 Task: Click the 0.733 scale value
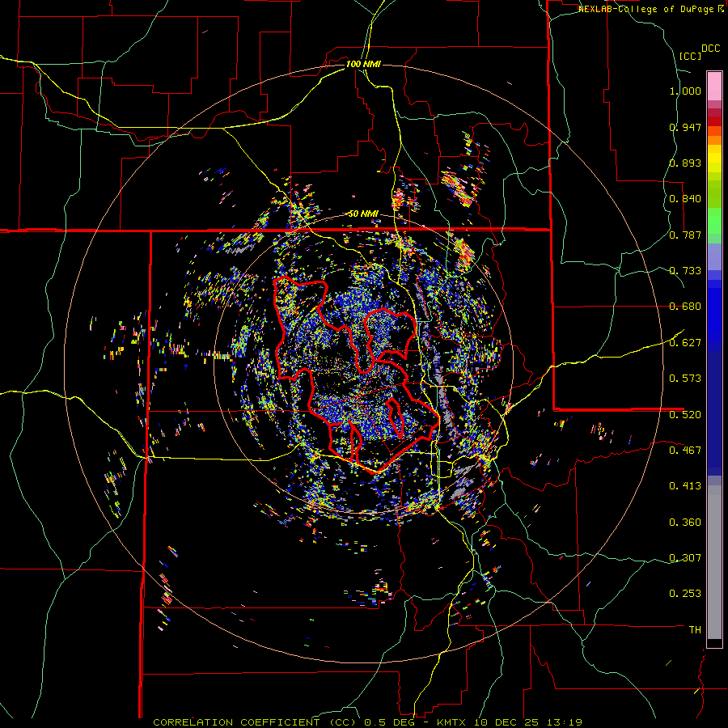click(x=685, y=271)
